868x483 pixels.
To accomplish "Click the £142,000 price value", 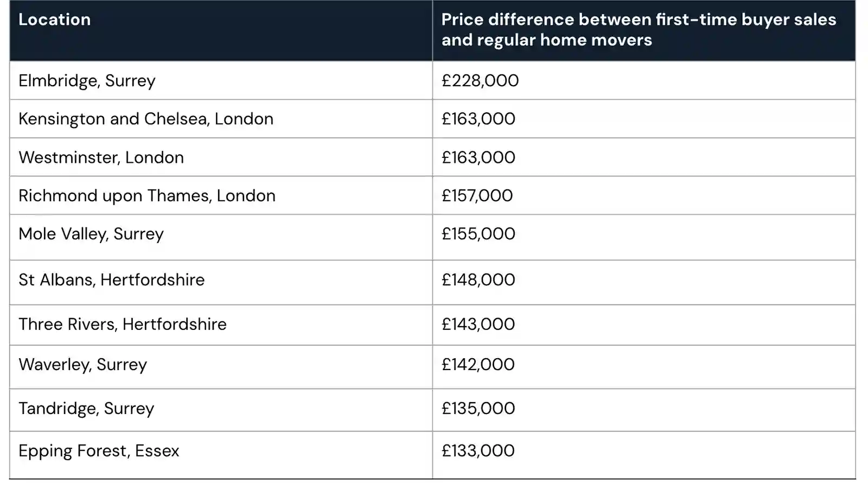I will [x=478, y=365].
